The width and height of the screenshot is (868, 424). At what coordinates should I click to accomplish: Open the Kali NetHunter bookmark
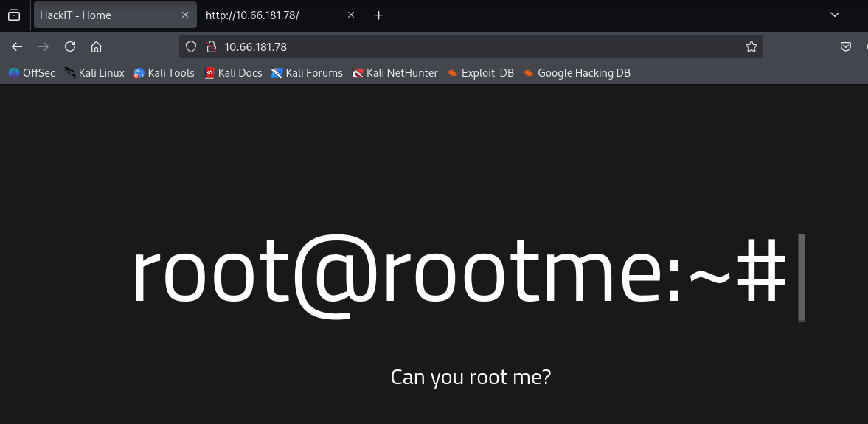coord(395,73)
